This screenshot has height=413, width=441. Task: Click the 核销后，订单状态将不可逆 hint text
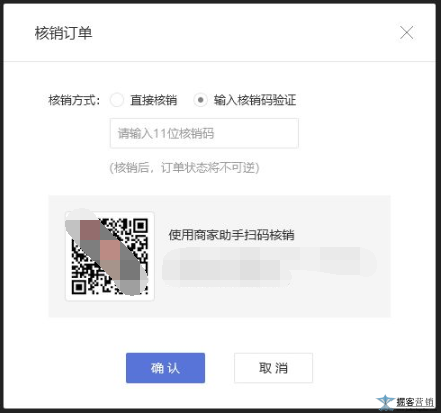tap(184, 168)
